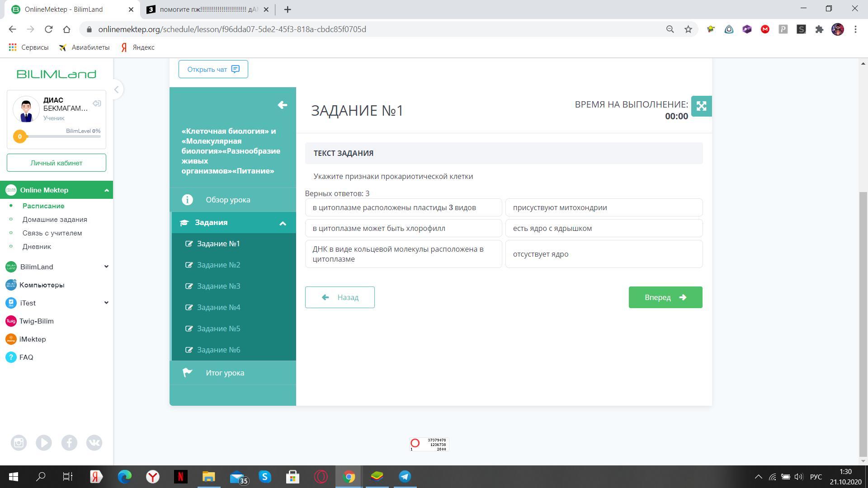Click the logout icon beside the user name
The height and width of the screenshot is (488, 868).
point(97,103)
